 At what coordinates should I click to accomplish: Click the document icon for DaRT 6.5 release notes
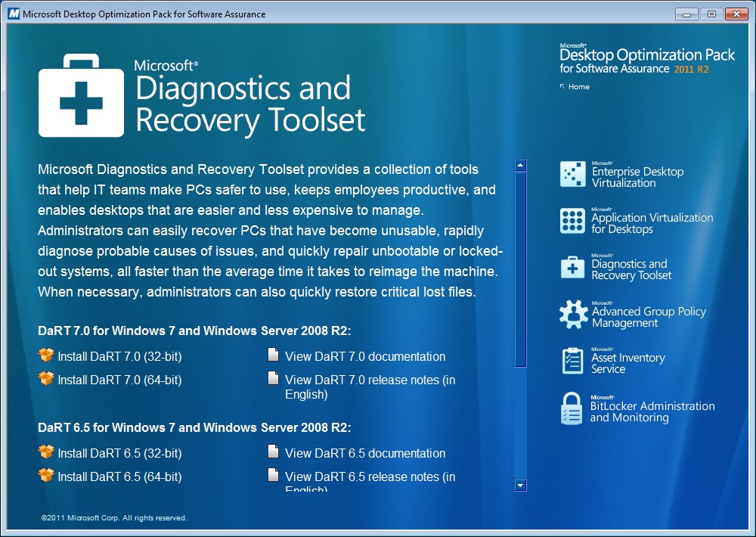[x=274, y=475]
